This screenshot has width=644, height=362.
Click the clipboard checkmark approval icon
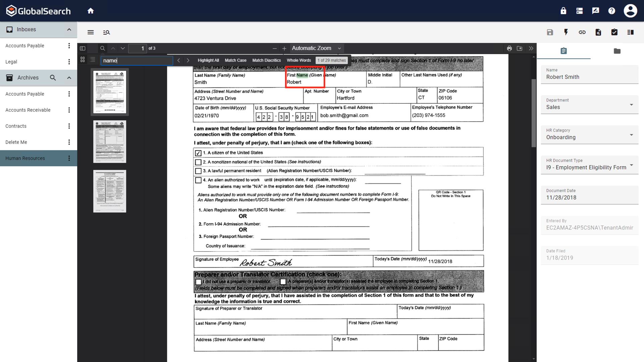click(614, 32)
